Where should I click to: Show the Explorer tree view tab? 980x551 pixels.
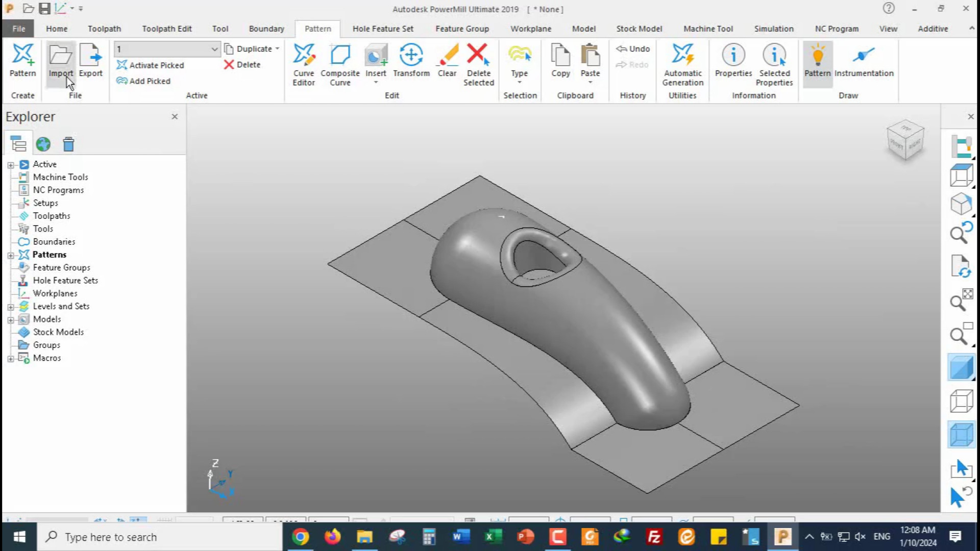pyautogui.click(x=18, y=144)
